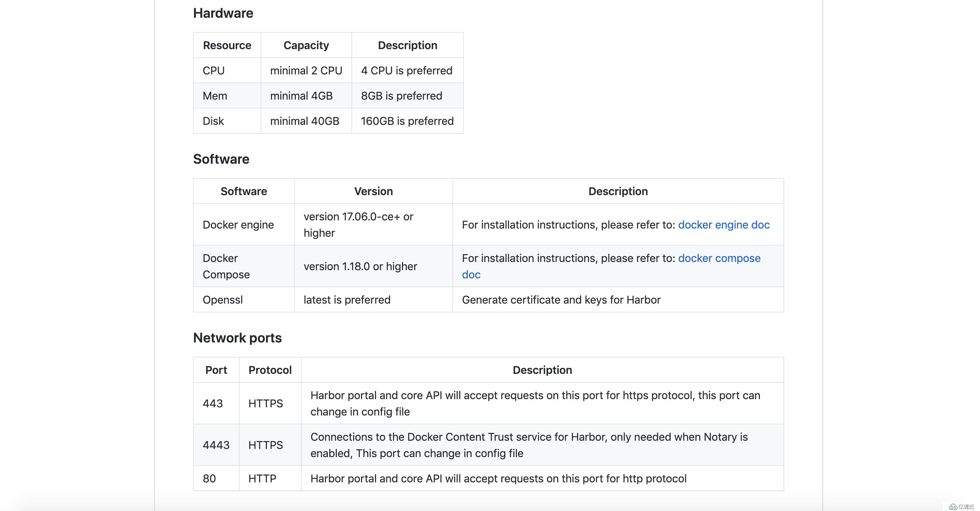Select the Network ports heading
This screenshot has height=511, width=980.
click(x=237, y=338)
